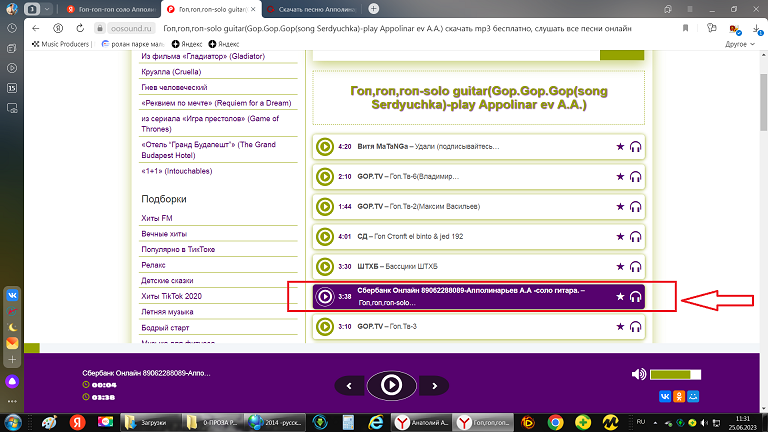Click headphones icon on Сбербанк Онлайн row
The height and width of the screenshot is (432, 768).
pos(635,296)
